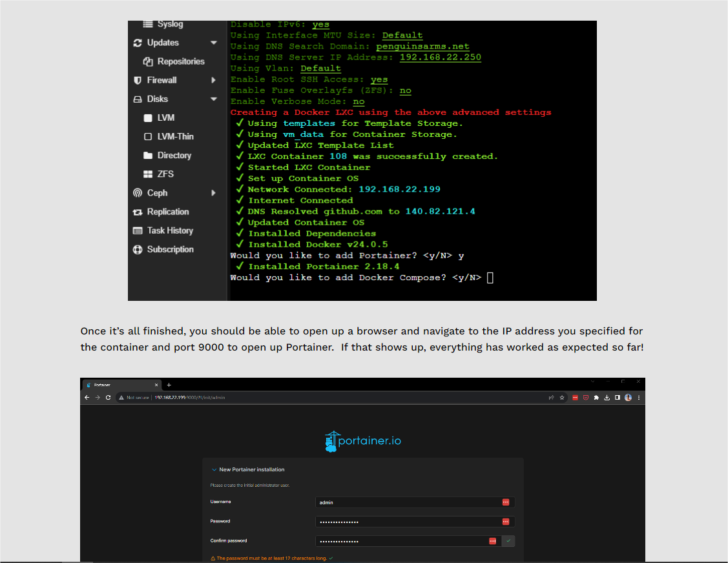Click the Password input field
728x563 pixels.
coord(415,522)
